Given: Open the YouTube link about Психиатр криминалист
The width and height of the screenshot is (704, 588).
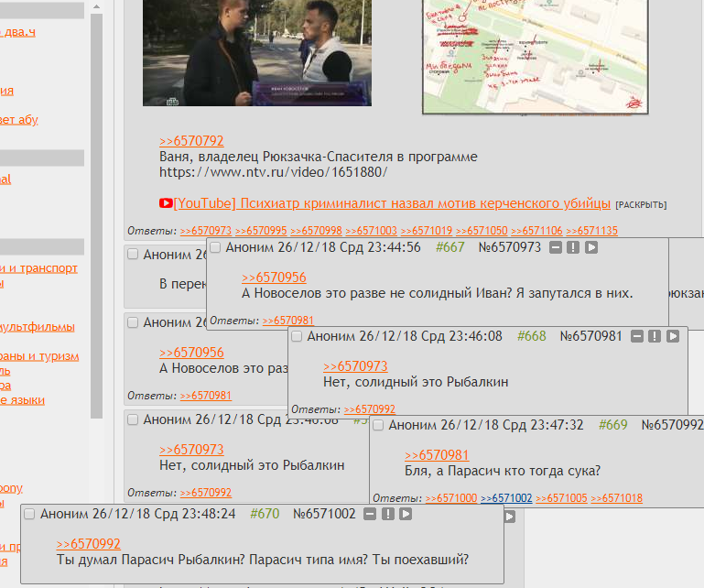Looking at the screenshot, I should 392,203.
